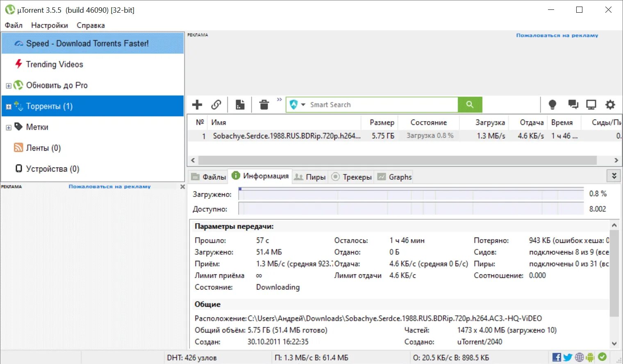Click download speed П: 1.3 МБ/с status

(x=311, y=358)
